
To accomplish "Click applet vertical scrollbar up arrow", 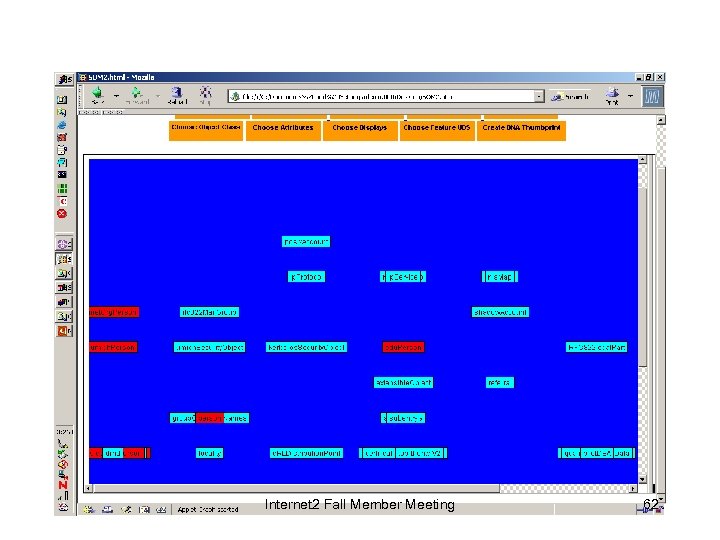I will coord(642,159).
